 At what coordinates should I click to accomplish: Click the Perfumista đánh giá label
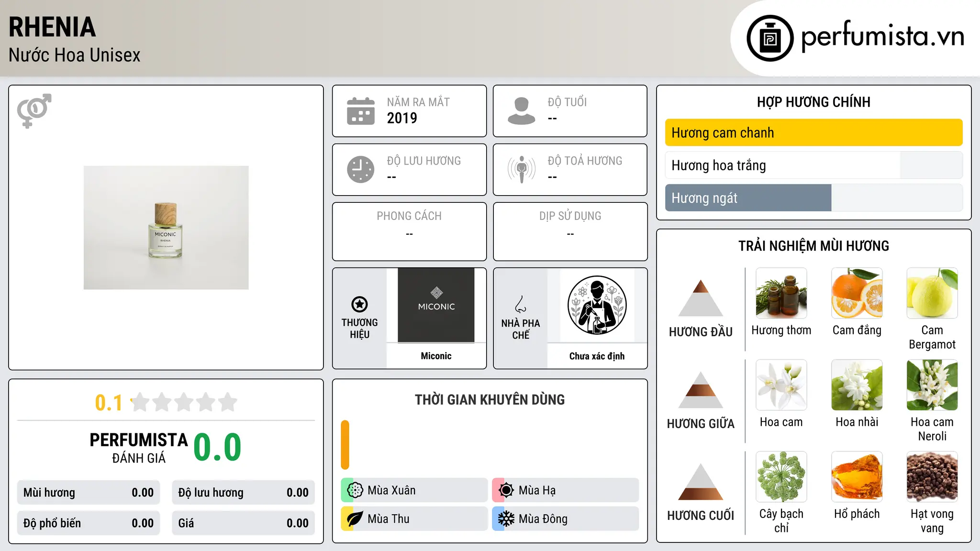coord(139,448)
